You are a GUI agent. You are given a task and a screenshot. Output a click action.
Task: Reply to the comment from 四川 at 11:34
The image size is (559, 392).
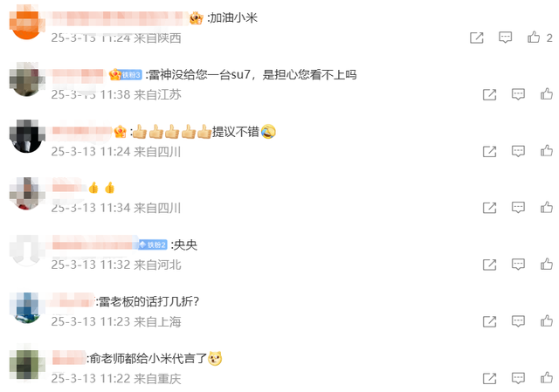(518, 208)
